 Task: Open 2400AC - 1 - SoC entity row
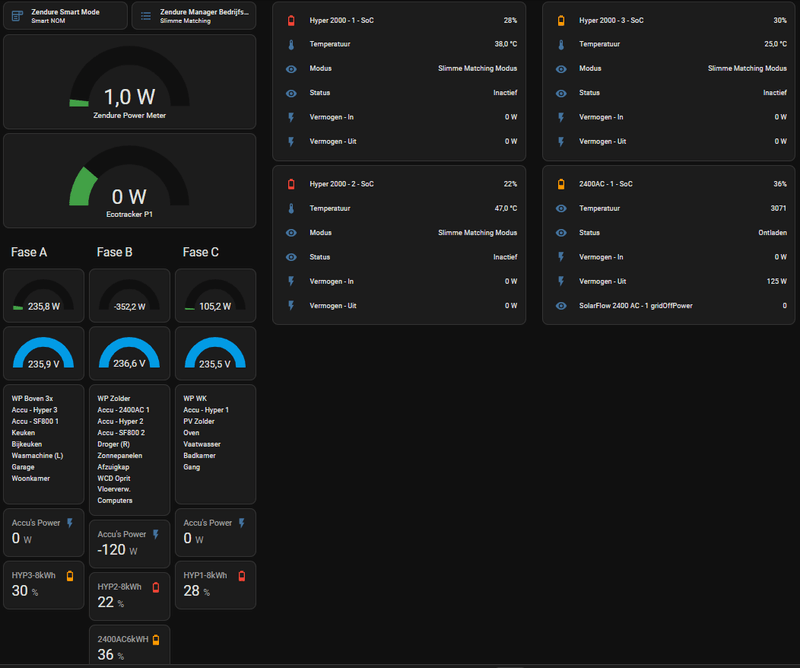tap(669, 184)
